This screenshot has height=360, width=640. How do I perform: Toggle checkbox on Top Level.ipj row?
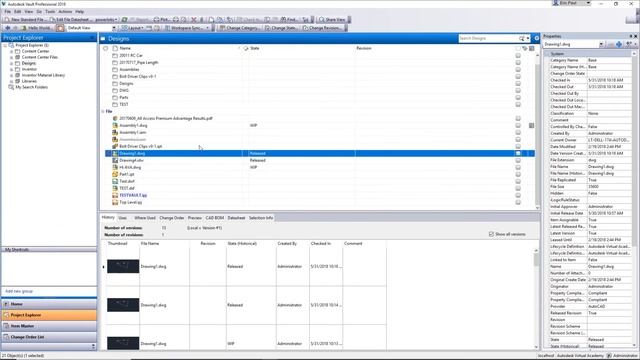518,202
